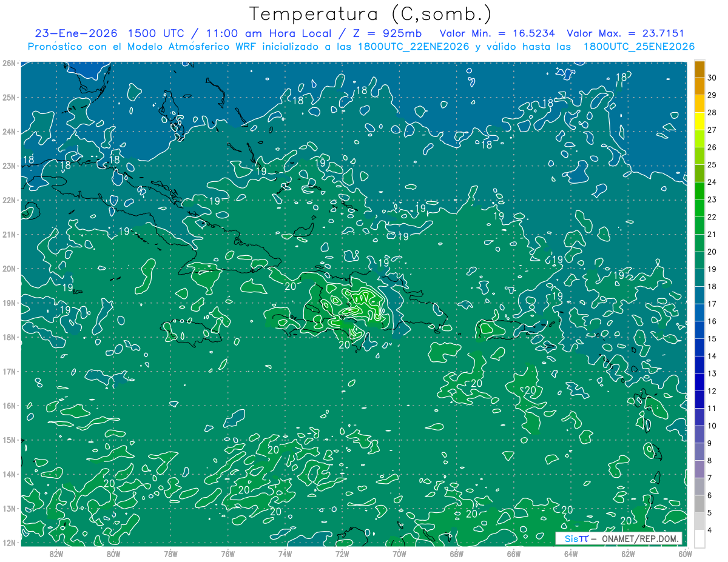Click the "82W" longitude axis label
The height and width of the screenshot is (562, 728).
click(x=56, y=553)
